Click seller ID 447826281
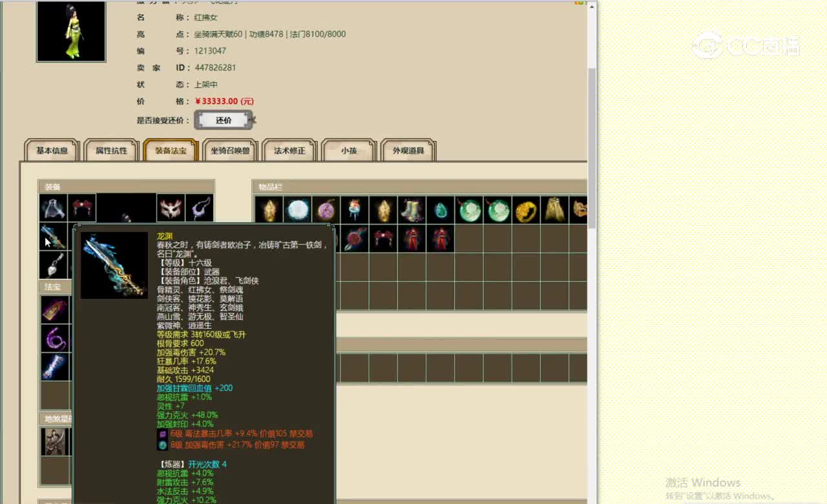827x504 pixels. 215,67
